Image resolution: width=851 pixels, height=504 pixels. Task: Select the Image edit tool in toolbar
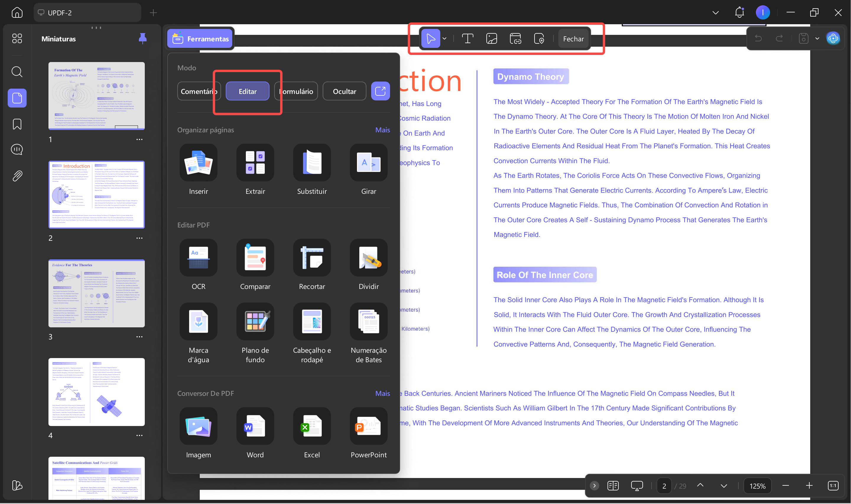coord(491,39)
